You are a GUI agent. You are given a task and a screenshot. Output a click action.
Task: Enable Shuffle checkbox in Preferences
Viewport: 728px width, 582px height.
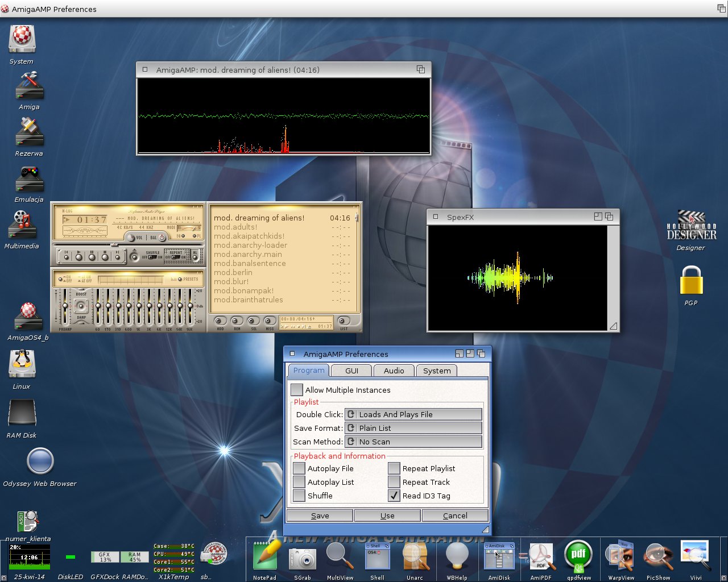[299, 496]
